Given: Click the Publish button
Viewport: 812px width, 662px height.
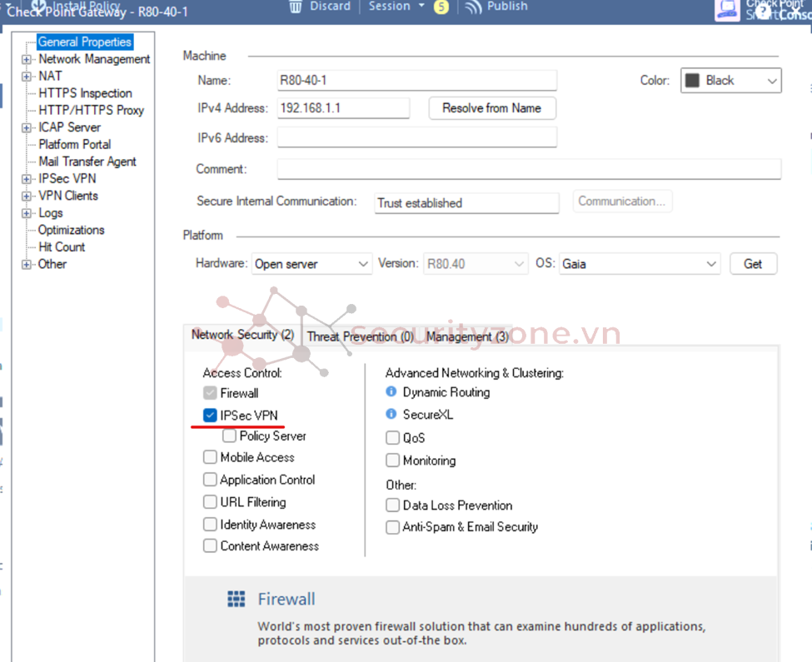Looking at the screenshot, I should (x=496, y=6).
